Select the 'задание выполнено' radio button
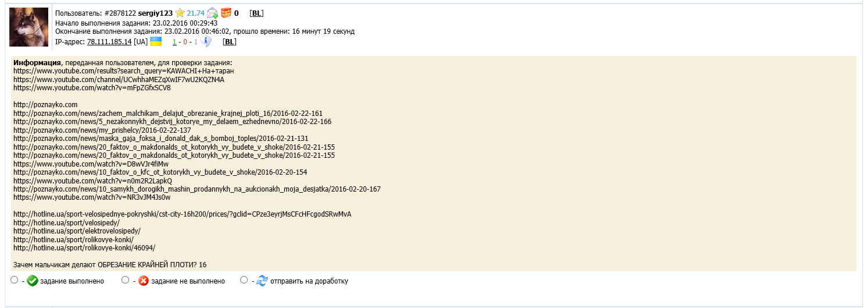This screenshot has width=868, height=308. point(15,280)
